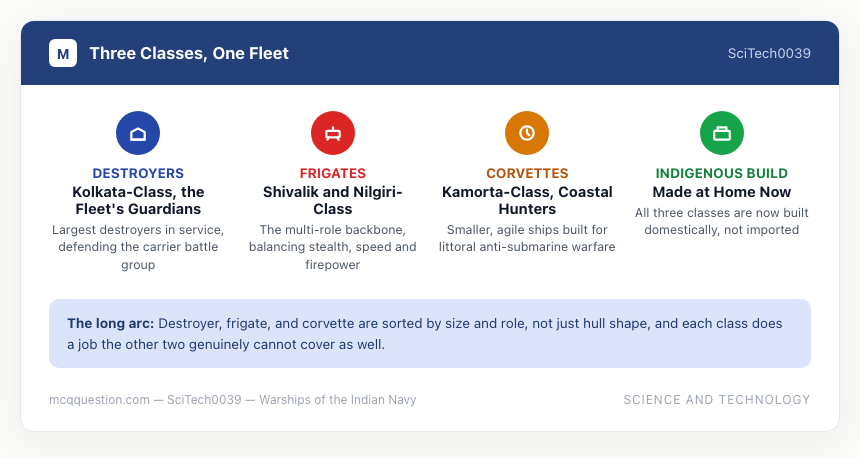The height and width of the screenshot is (458, 860).
Task: Open the Kamorta-Class, Coastal Hunters heading
Action: (527, 200)
